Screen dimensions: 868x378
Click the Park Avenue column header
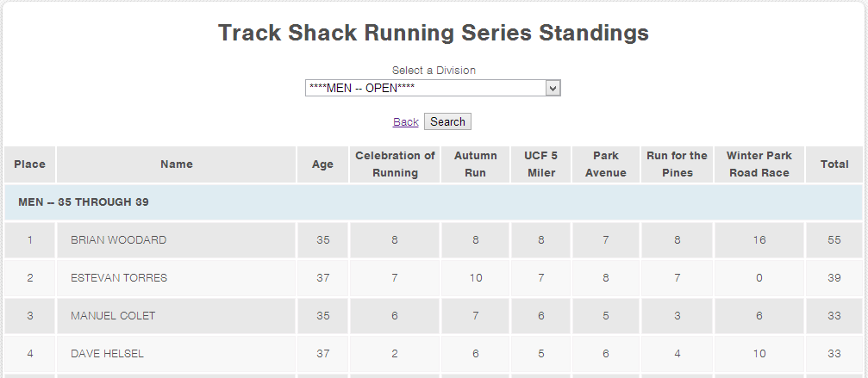606,164
